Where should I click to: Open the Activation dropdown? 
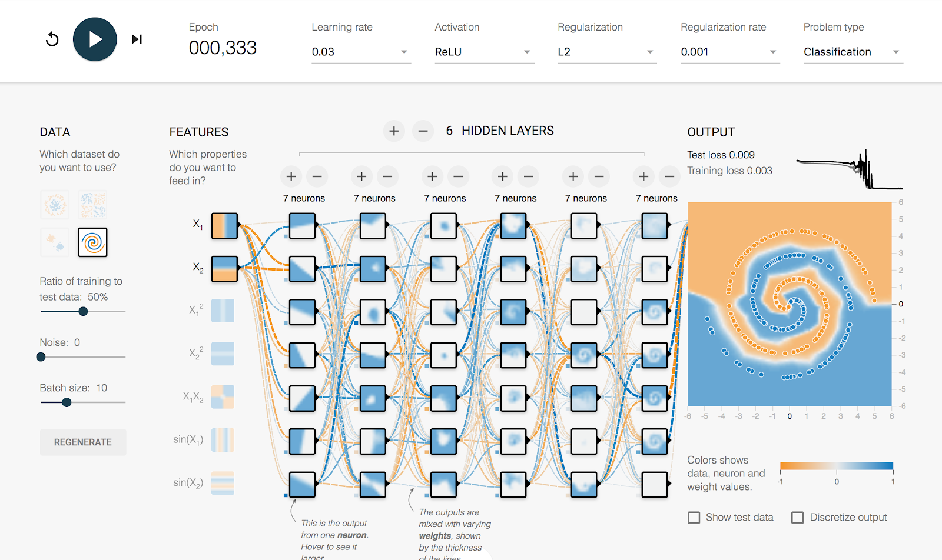(x=483, y=52)
